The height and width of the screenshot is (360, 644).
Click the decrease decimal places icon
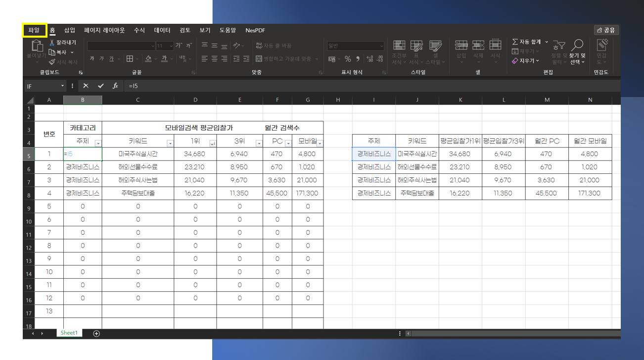380,59
